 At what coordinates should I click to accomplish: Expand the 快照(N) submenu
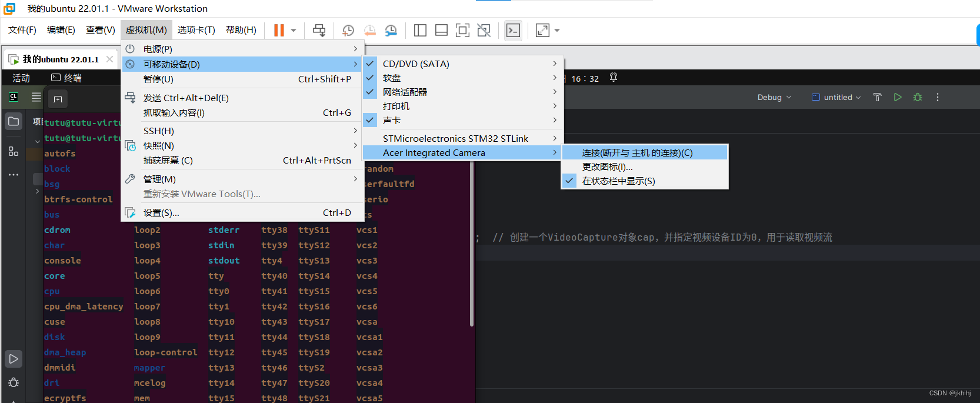point(242,145)
